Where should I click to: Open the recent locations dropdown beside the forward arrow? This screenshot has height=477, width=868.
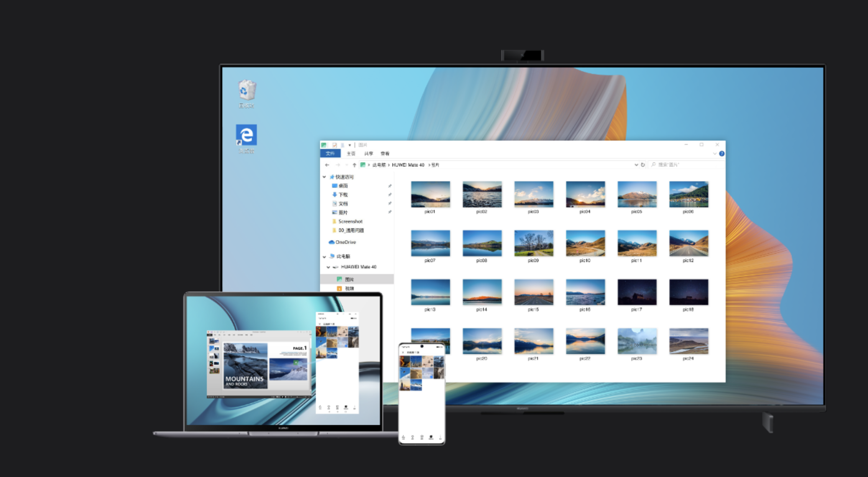346,165
